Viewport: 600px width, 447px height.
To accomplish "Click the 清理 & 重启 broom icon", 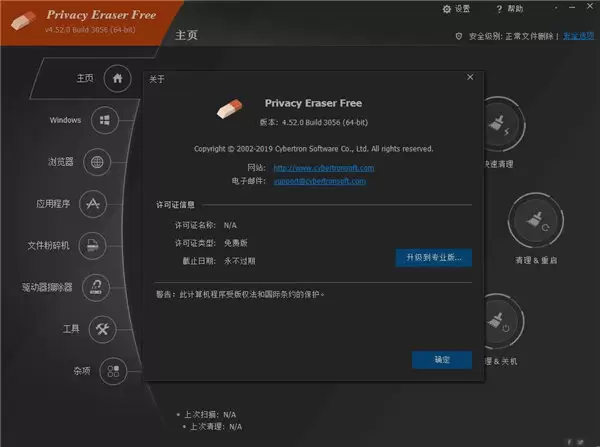I will pos(536,221).
